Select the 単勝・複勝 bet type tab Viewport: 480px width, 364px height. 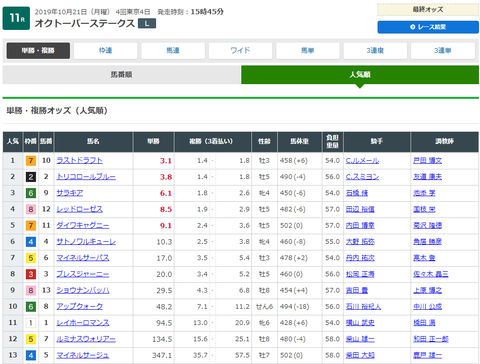pos(38,51)
